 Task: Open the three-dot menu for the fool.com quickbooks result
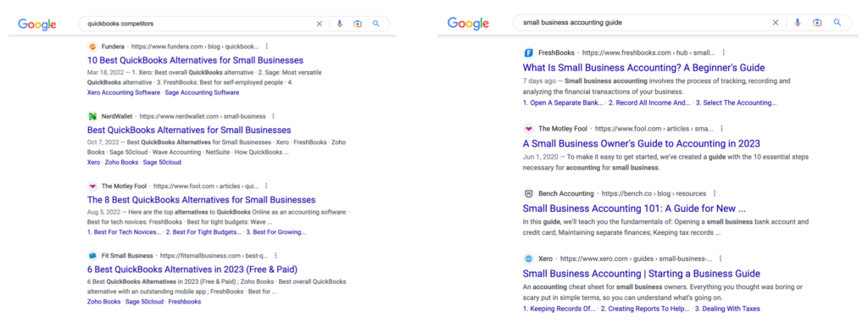(x=267, y=186)
